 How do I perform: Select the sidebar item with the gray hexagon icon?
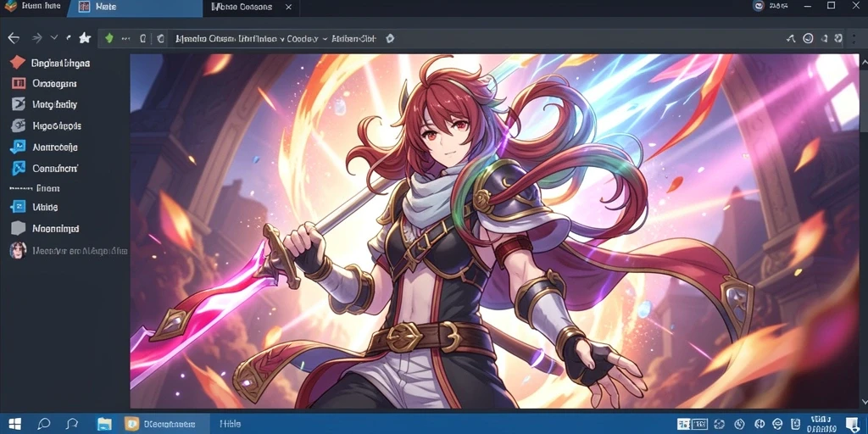(x=44, y=228)
